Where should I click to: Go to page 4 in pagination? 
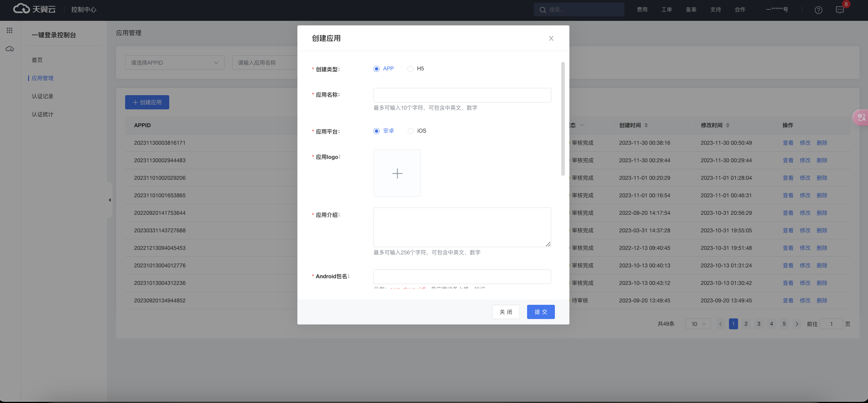[x=771, y=324]
